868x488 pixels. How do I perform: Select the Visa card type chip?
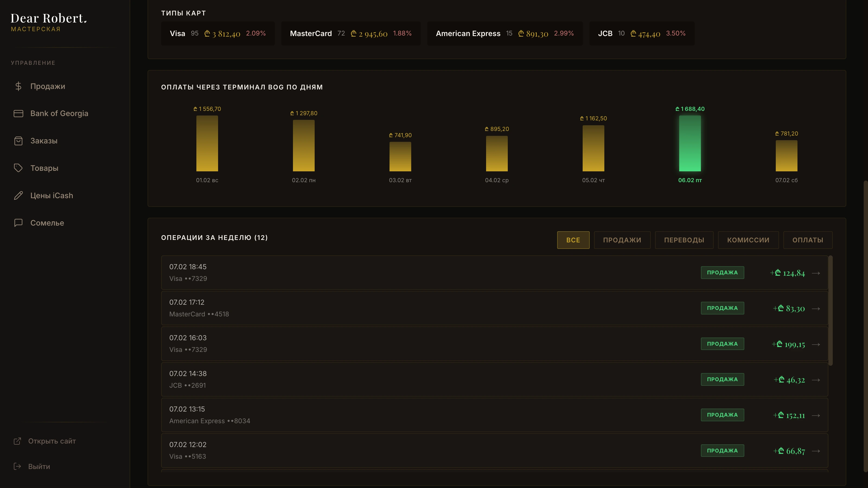pyautogui.click(x=218, y=33)
